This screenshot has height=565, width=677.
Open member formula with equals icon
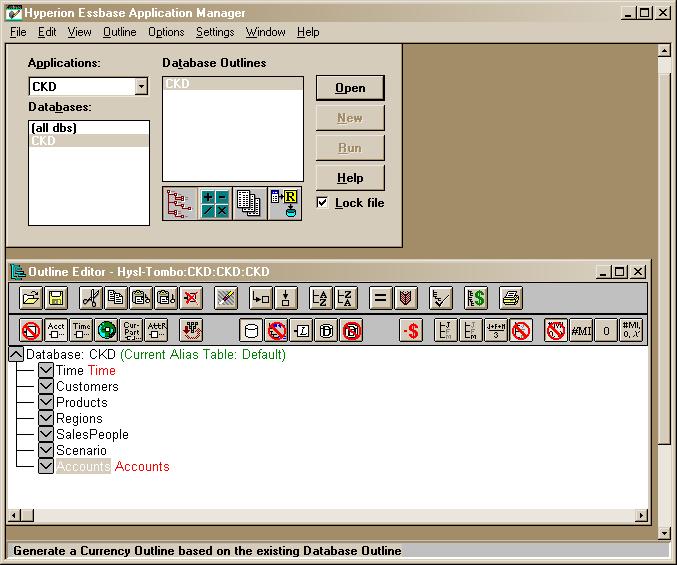click(x=380, y=298)
